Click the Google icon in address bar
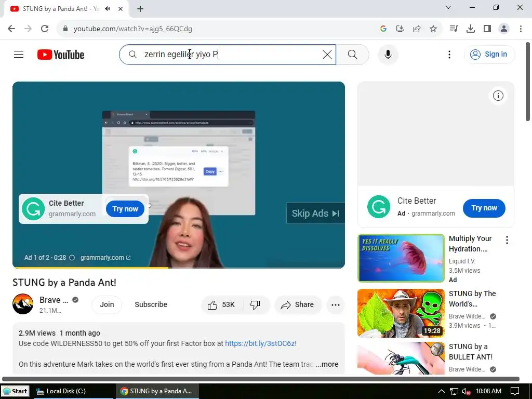532x399 pixels. (383, 29)
